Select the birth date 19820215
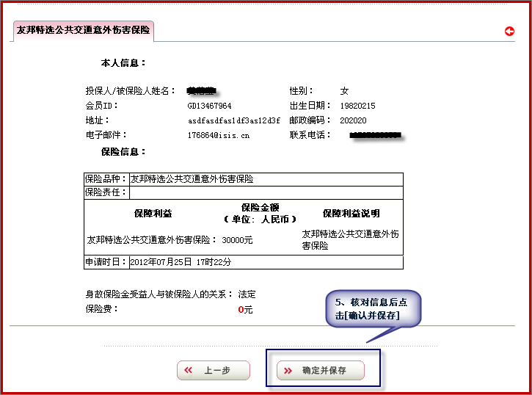532x395 pixels. (x=357, y=106)
